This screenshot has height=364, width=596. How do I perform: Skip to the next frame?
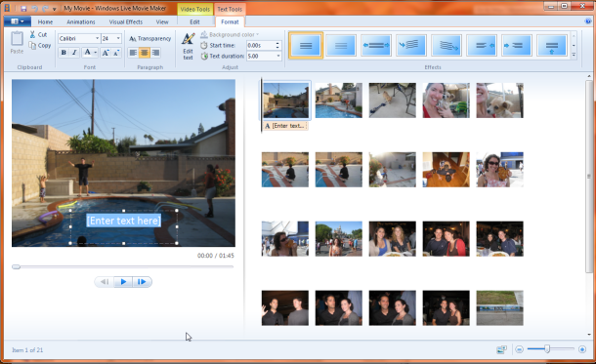142,282
